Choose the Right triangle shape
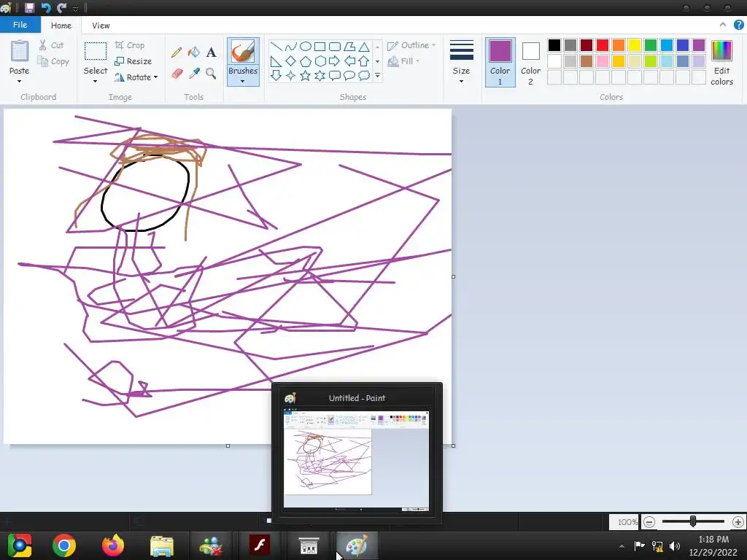Screen dimensions: 747x560 276,61
